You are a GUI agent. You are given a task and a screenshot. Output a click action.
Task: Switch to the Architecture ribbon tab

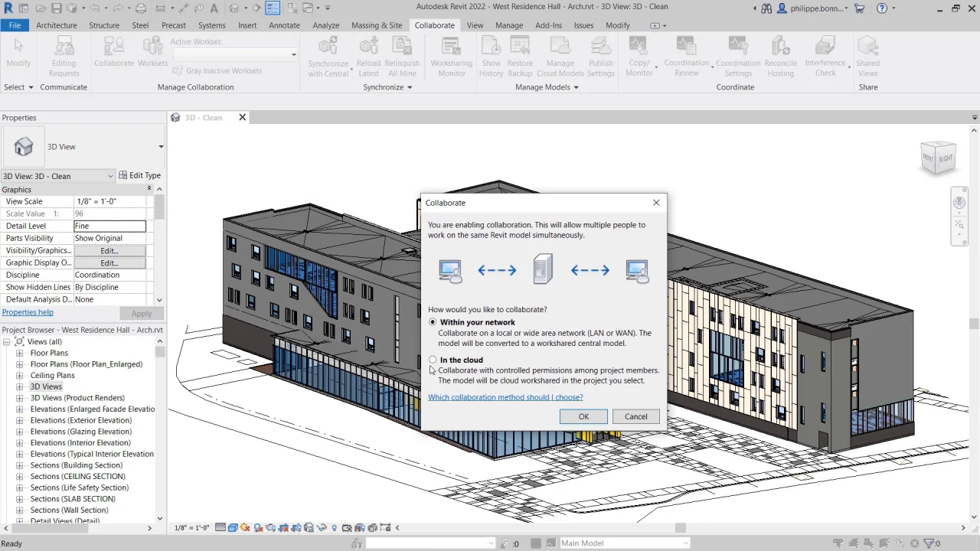click(x=56, y=25)
